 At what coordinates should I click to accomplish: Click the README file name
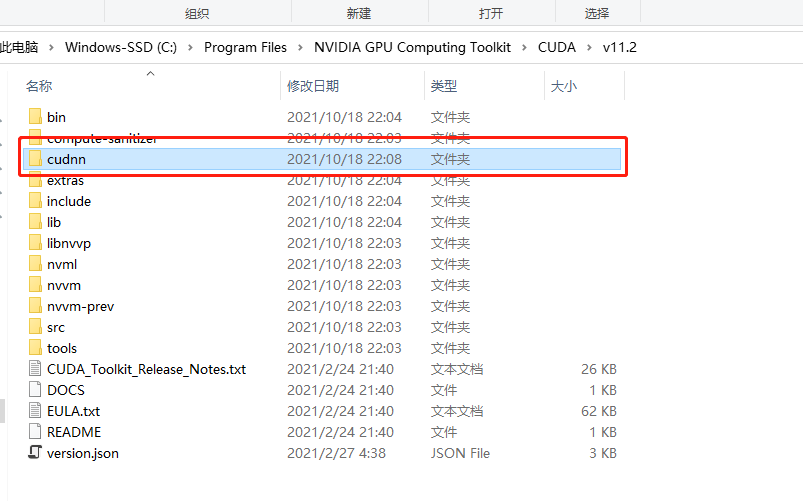pos(74,432)
